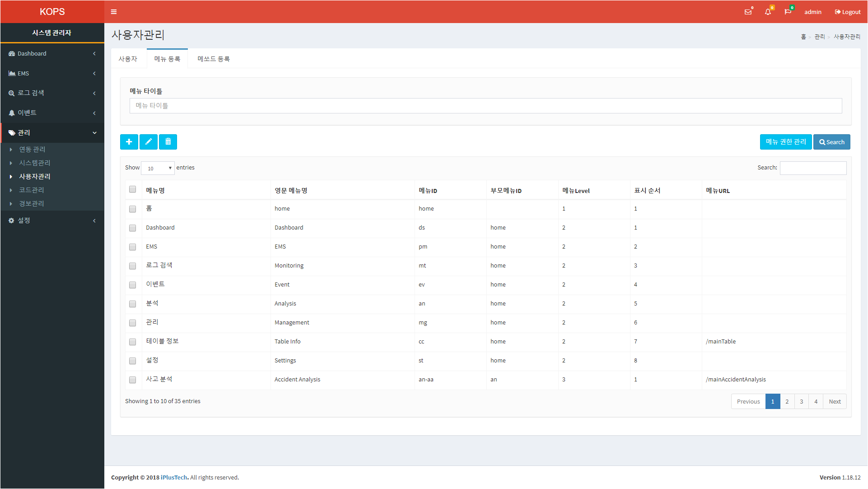Click the 메뉴 타이틀 input field
Image resolution: width=868 pixels, height=489 pixels.
(x=485, y=106)
